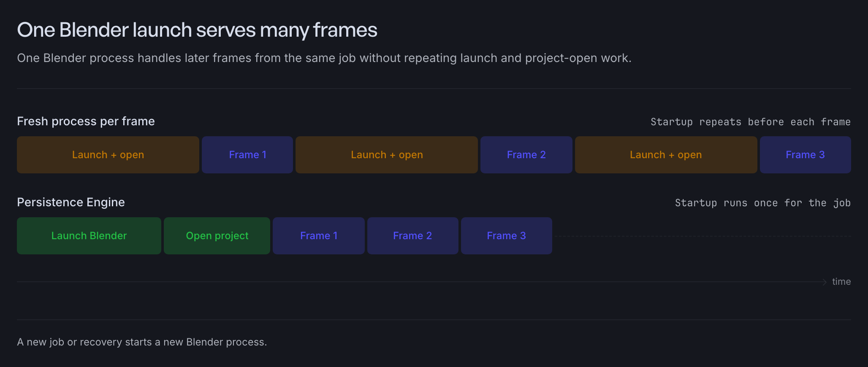This screenshot has width=868, height=367.
Task: Select the 'Launch + open' block before Frame 3
Action: click(666, 155)
